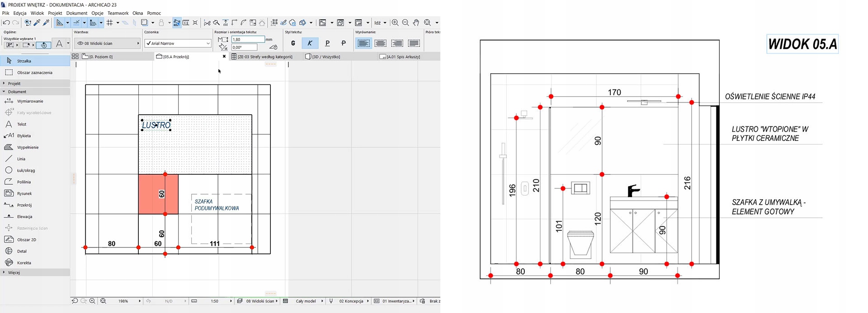Open the Arial Narrow font dropdown

pos(178,43)
